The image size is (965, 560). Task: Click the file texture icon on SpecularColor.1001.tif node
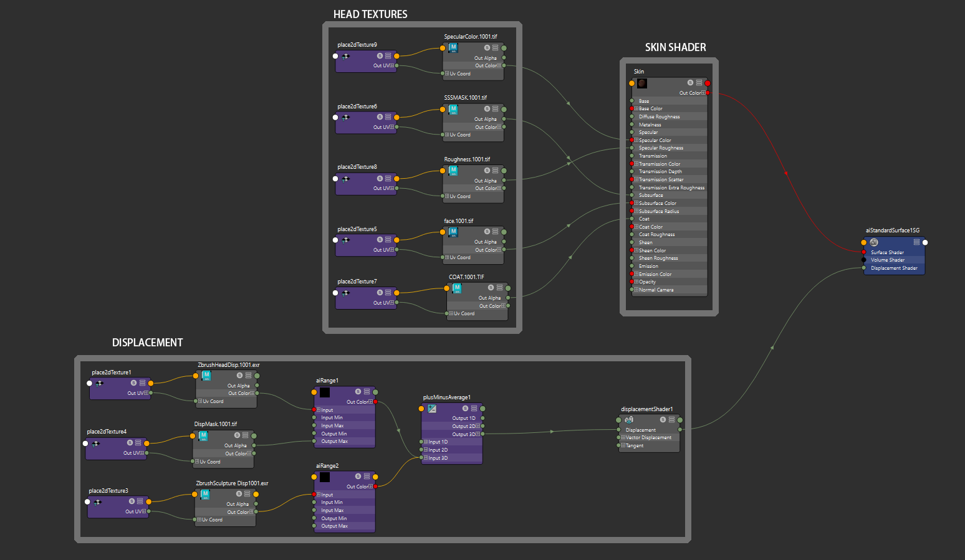tap(453, 48)
